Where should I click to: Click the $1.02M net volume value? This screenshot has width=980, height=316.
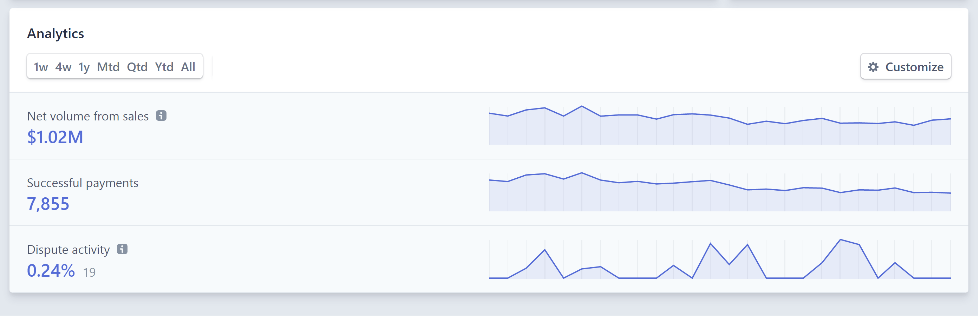(x=55, y=137)
